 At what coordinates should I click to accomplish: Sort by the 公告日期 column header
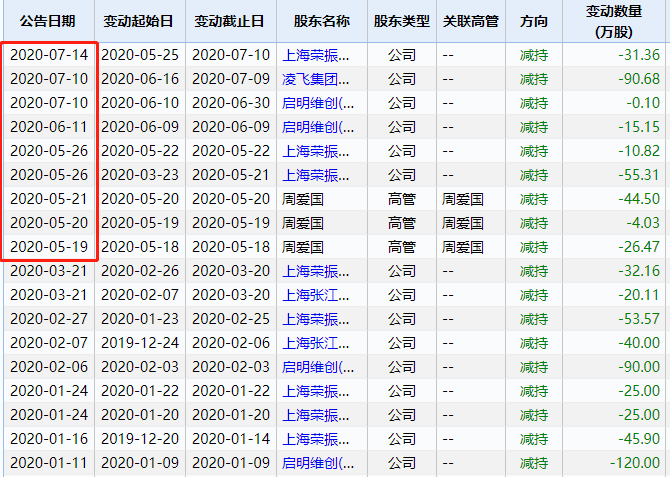[48, 21]
